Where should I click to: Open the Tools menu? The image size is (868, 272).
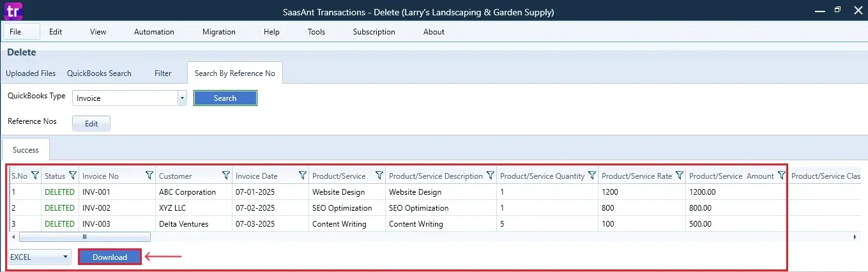pos(316,32)
